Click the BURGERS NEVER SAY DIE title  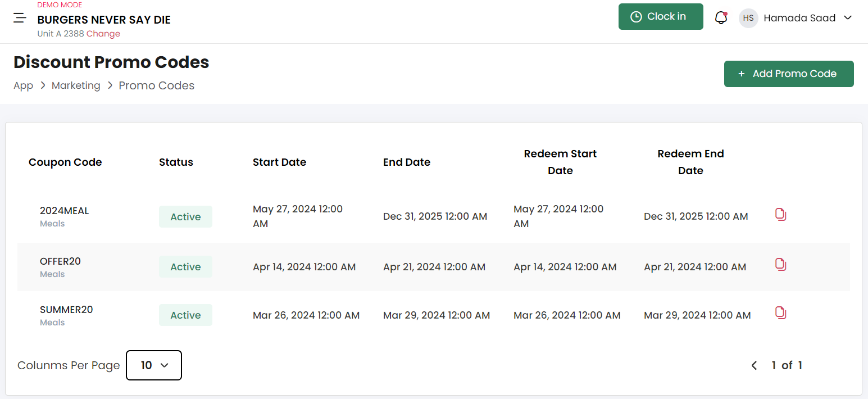point(104,20)
